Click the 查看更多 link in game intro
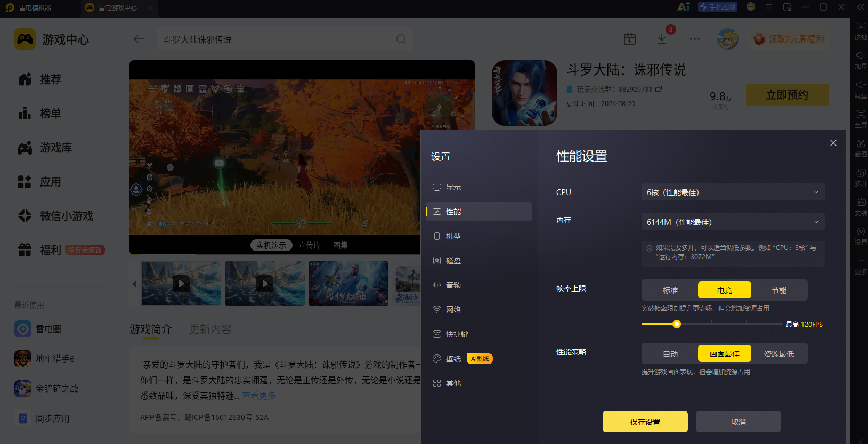Viewport: 868px width, 444px height. 259,395
